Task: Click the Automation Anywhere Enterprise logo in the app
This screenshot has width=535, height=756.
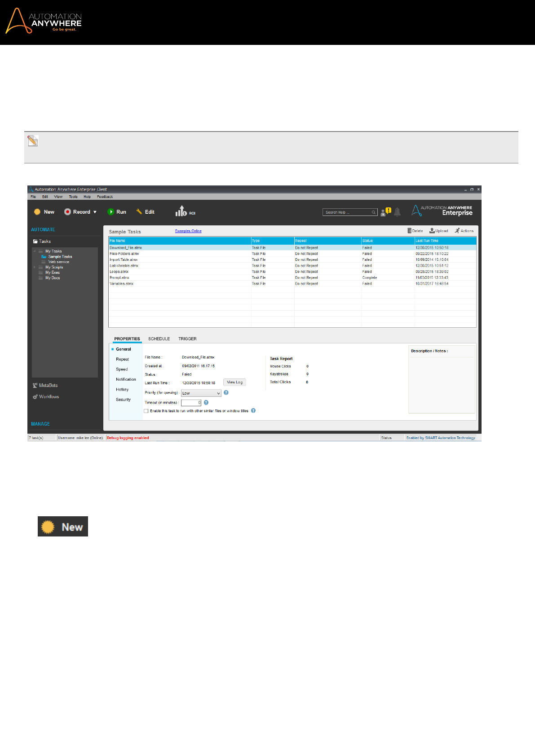Action: 442,211
